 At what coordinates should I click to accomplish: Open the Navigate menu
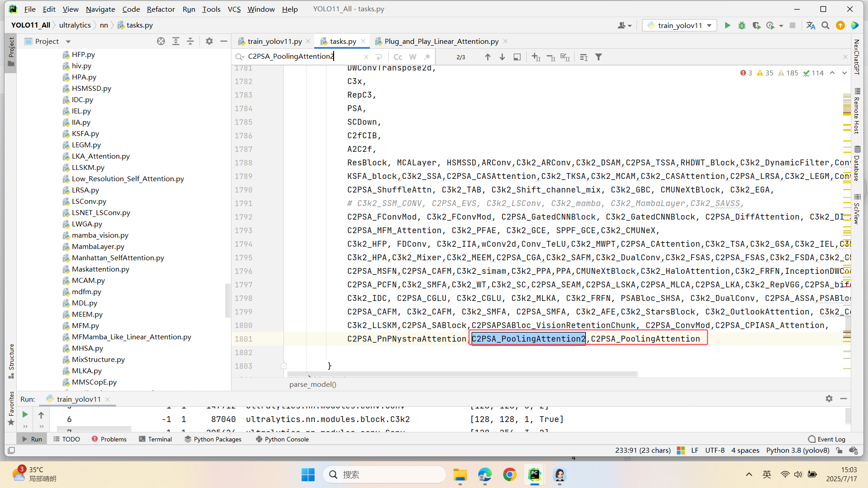(x=100, y=9)
